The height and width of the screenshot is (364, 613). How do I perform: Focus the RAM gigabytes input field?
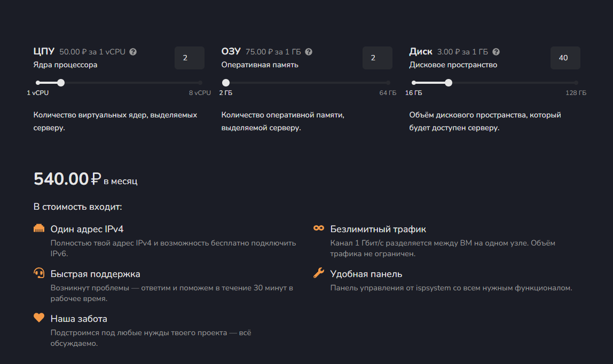378,58
